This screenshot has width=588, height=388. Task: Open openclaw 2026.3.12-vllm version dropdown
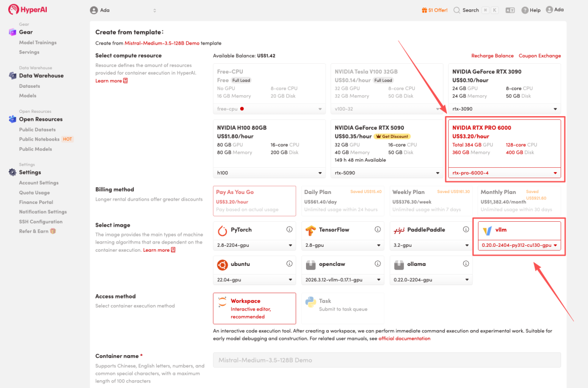coord(343,280)
